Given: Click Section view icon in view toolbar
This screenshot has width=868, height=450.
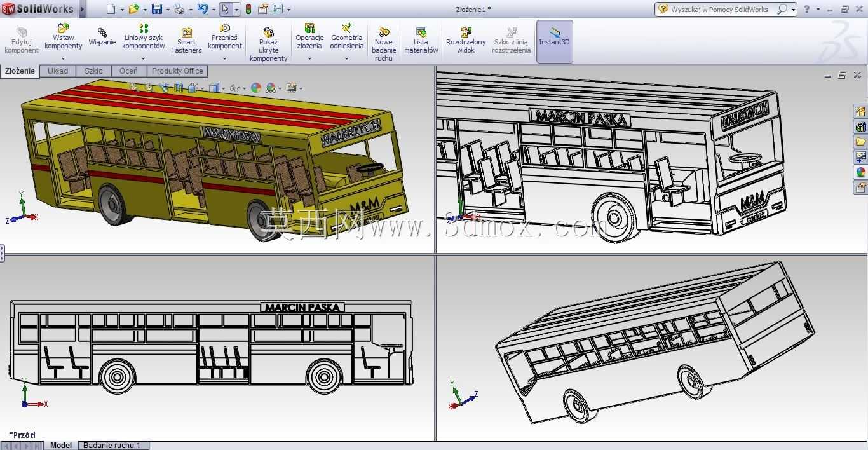Looking at the screenshot, I should 179,88.
